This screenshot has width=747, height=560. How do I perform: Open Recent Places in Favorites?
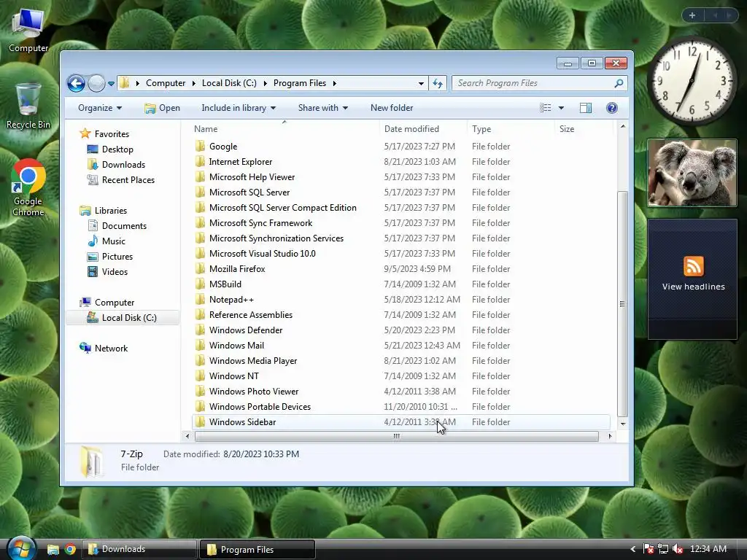click(128, 179)
